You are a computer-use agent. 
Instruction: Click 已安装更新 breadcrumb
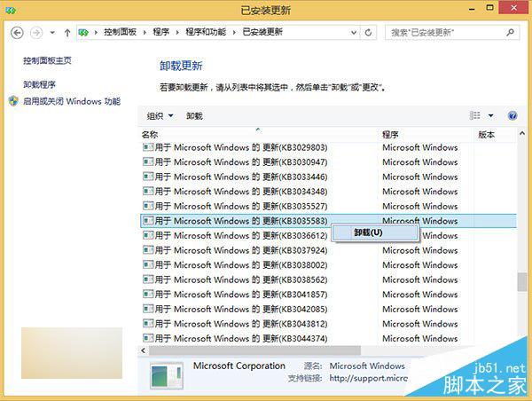pos(262,32)
